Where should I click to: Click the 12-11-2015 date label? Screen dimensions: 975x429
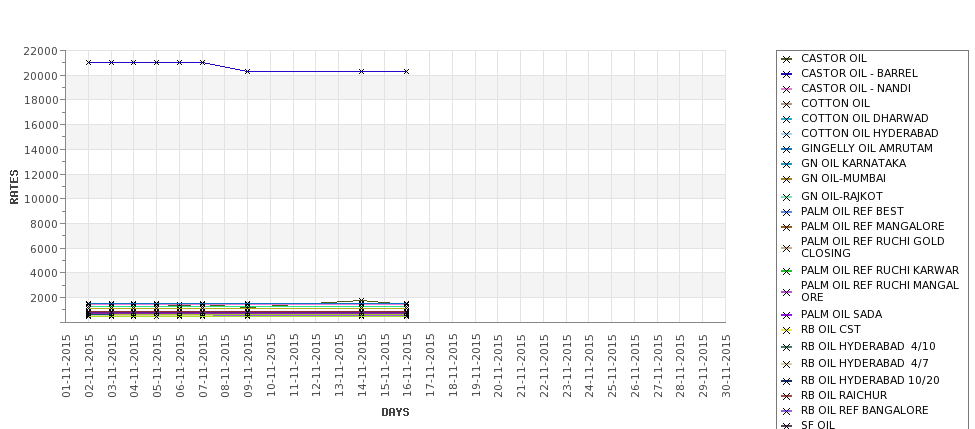(317, 366)
